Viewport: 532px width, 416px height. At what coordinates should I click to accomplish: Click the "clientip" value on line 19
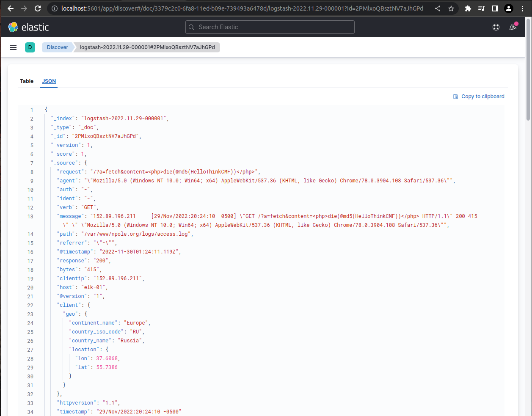[x=118, y=278]
